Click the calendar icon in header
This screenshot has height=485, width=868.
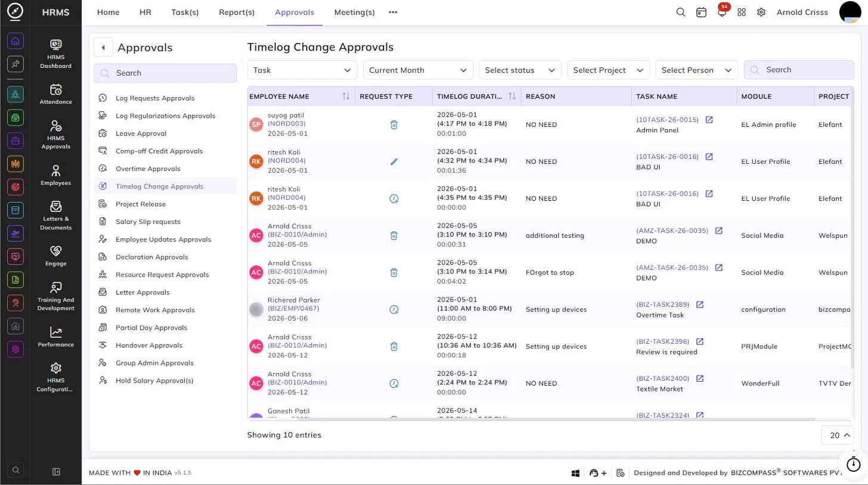click(702, 12)
